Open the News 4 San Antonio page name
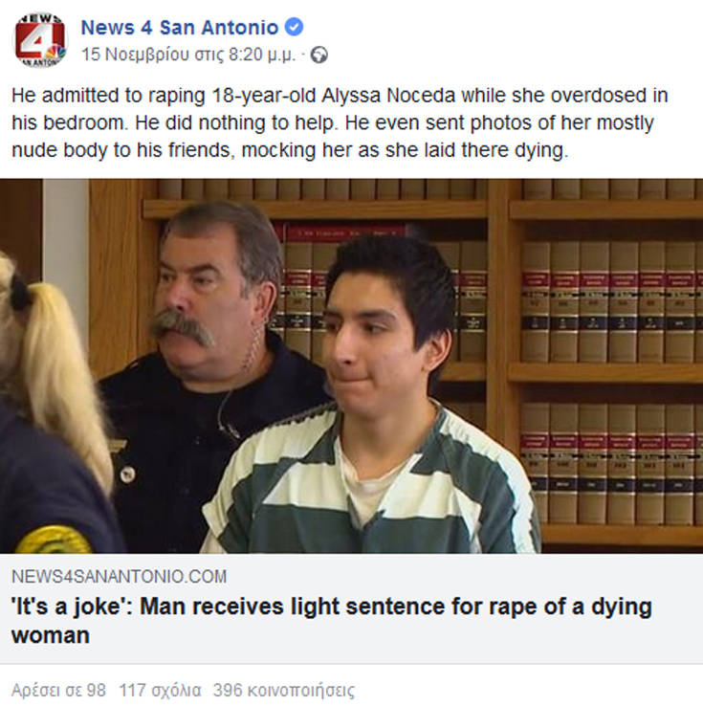The image size is (703, 728). coord(179,28)
